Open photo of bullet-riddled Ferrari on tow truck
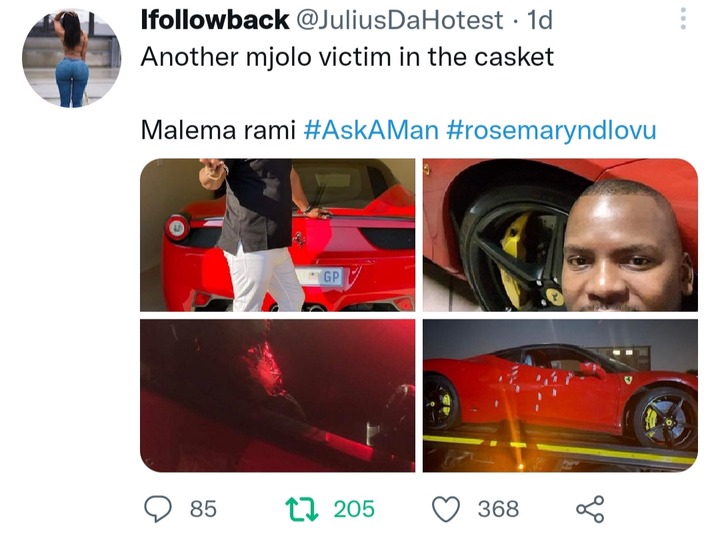Image resolution: width=720 pixels, height=538 pixels. [x=560, y=396]
